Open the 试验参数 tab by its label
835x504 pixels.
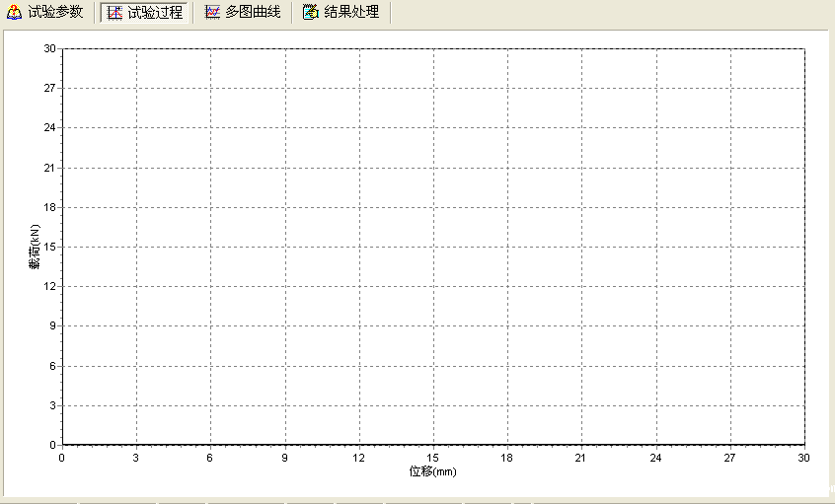[55, 13]
